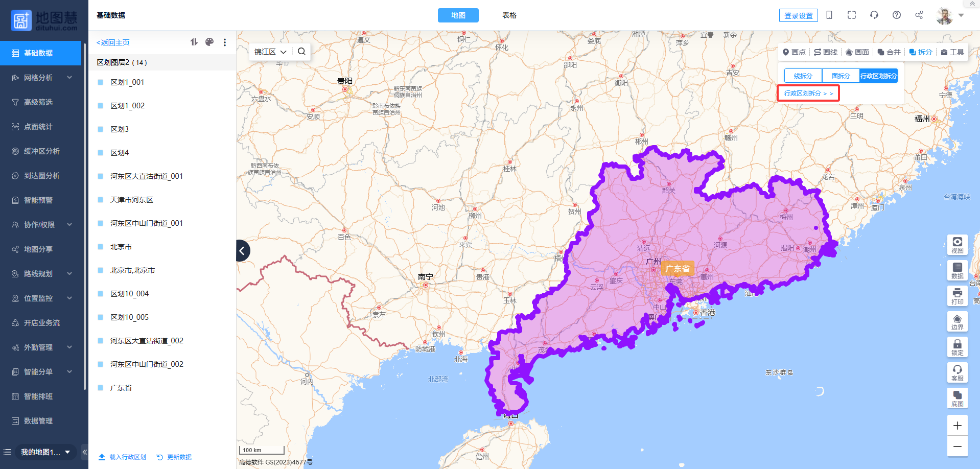
Task: Open the help question mark icon
Action: [897, 15]
